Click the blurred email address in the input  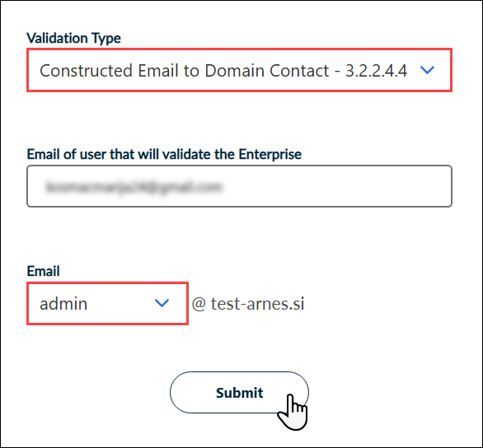click(134, 186)
